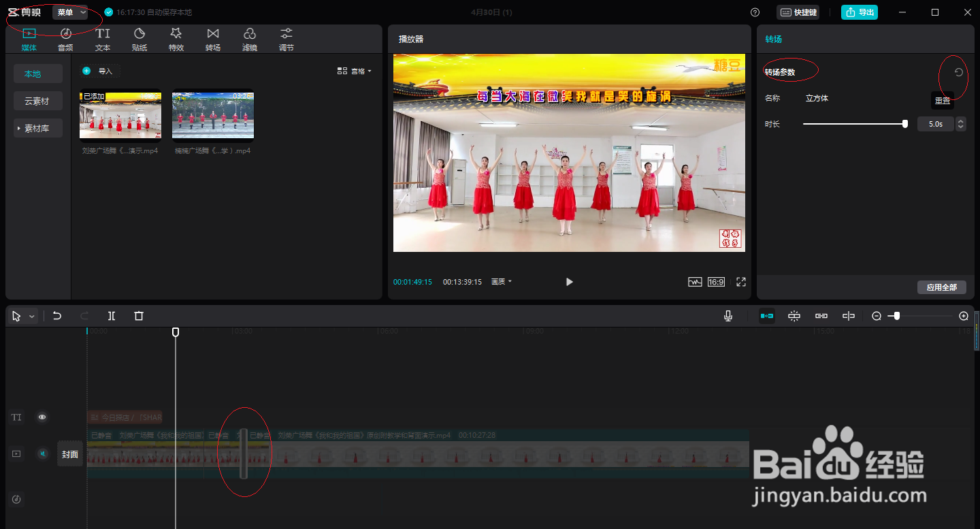Click the 导出 export button

tap(860, 12)
